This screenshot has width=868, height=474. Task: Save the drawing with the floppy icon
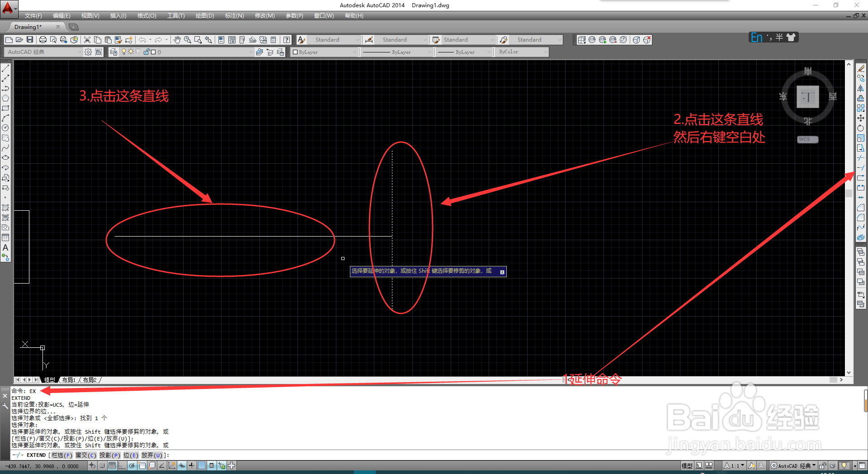click(30, 40)
